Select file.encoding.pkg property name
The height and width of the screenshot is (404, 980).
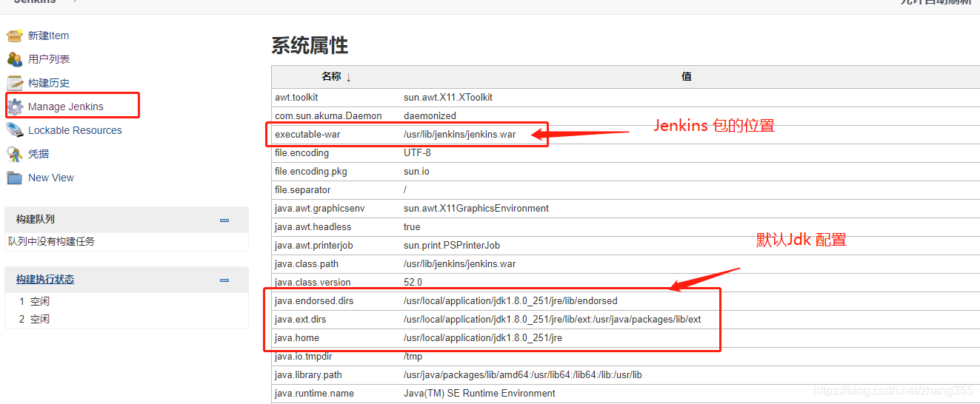tap(311, 171)
